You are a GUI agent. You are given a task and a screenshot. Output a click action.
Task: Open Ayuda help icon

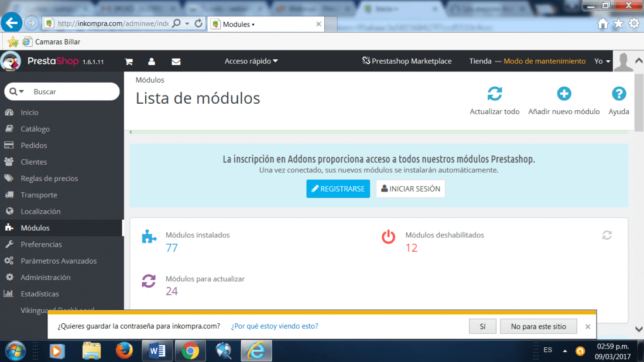[x=619, y=94]
